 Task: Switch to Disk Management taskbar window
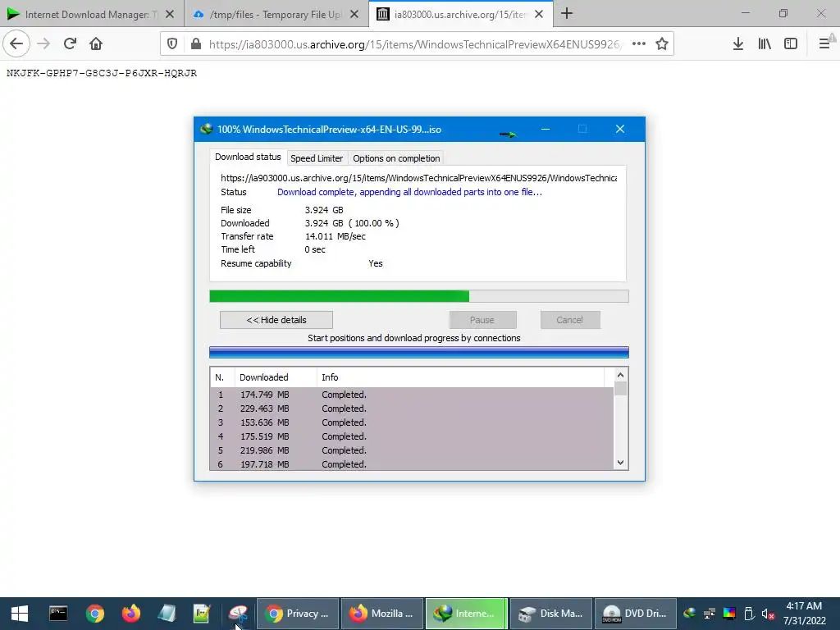(x=551, y=614)
